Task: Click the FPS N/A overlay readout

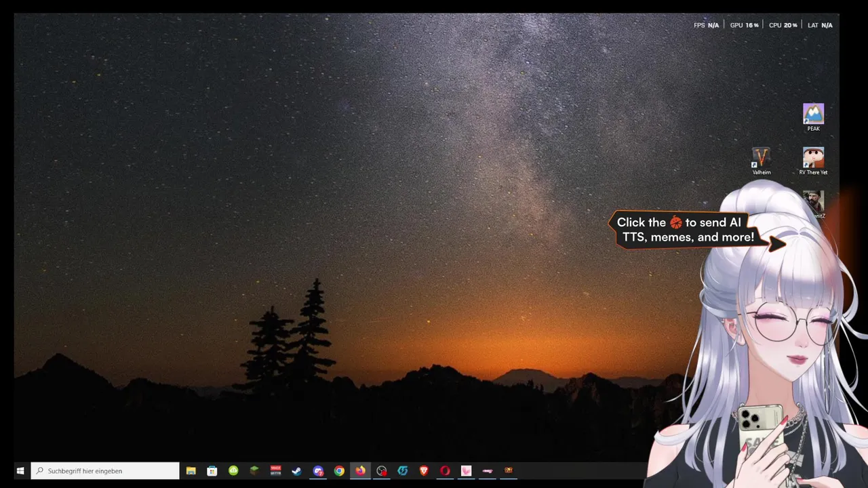Action: [706, 25]
